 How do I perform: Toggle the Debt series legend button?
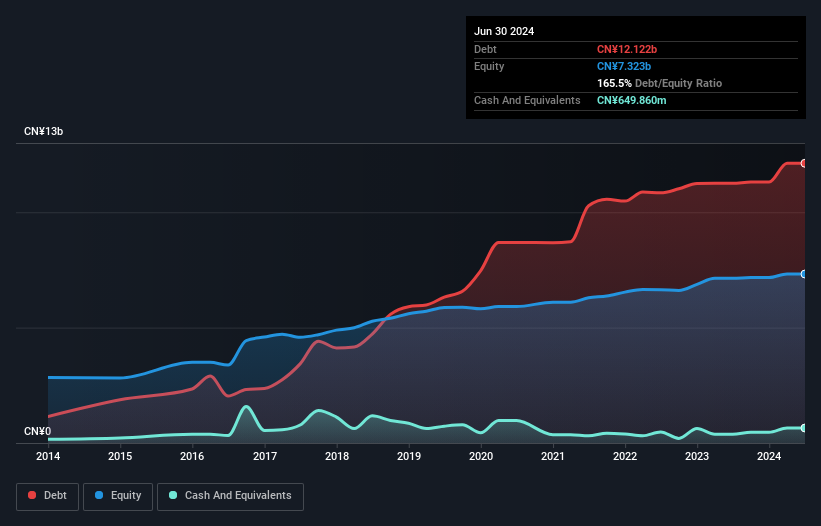pyautogui.click(x=47, y=496)
